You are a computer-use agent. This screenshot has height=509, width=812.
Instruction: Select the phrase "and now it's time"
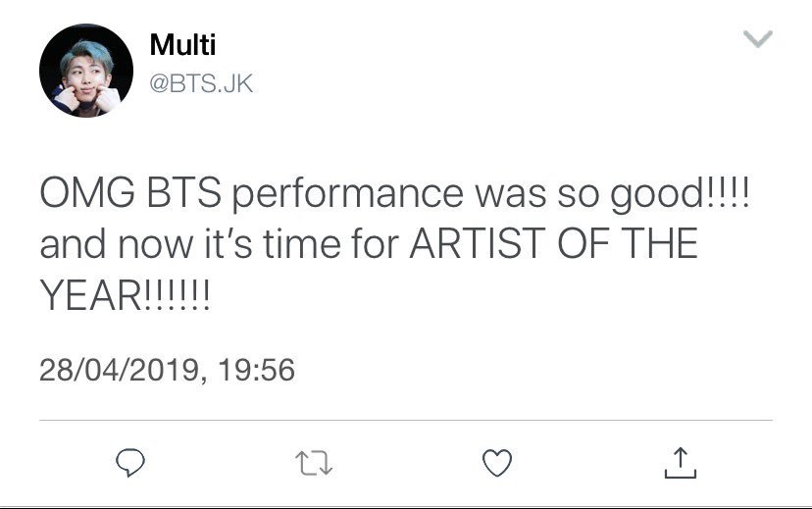190,243
